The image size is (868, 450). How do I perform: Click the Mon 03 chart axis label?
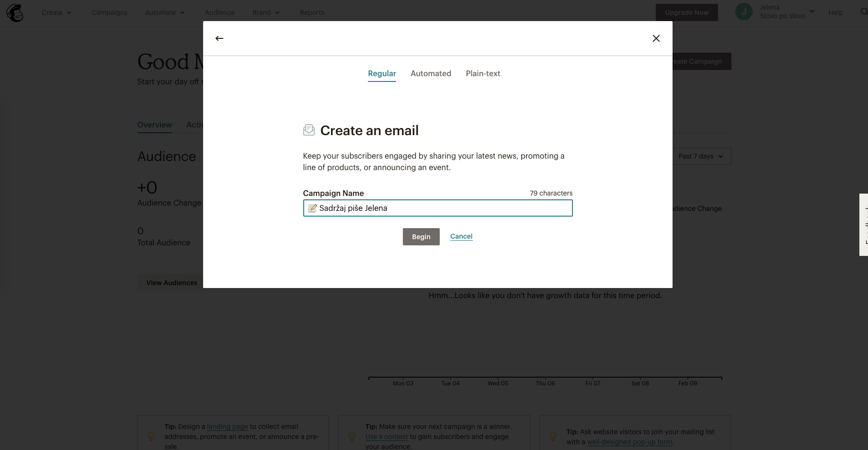(403, 383)
